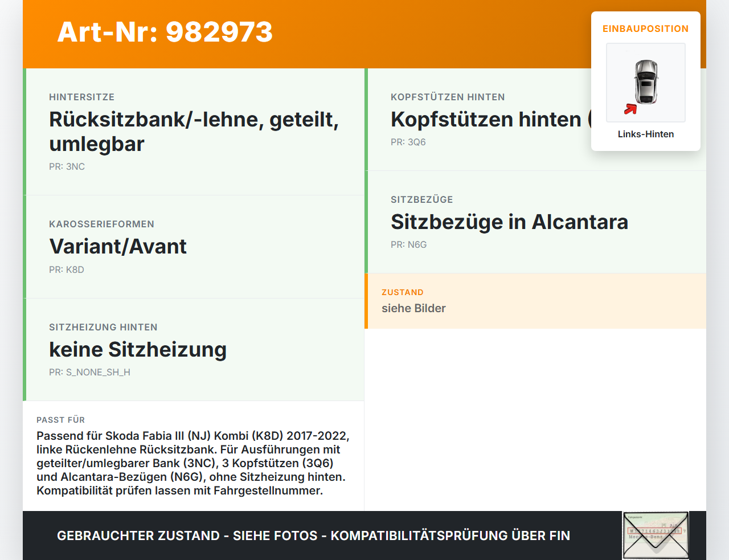Click the Einbauposition card header
The width and height of the screenshot is (729, 560).
pyautogui.click(x=646, y=28)
